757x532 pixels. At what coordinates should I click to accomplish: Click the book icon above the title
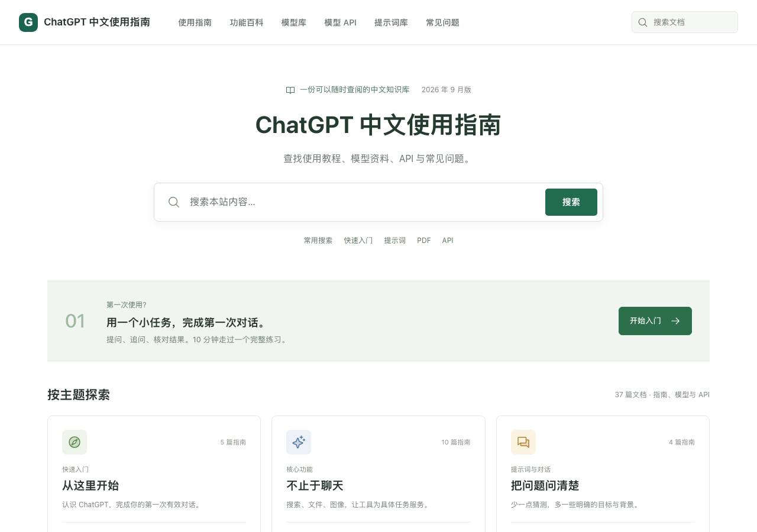coord(290,90)
